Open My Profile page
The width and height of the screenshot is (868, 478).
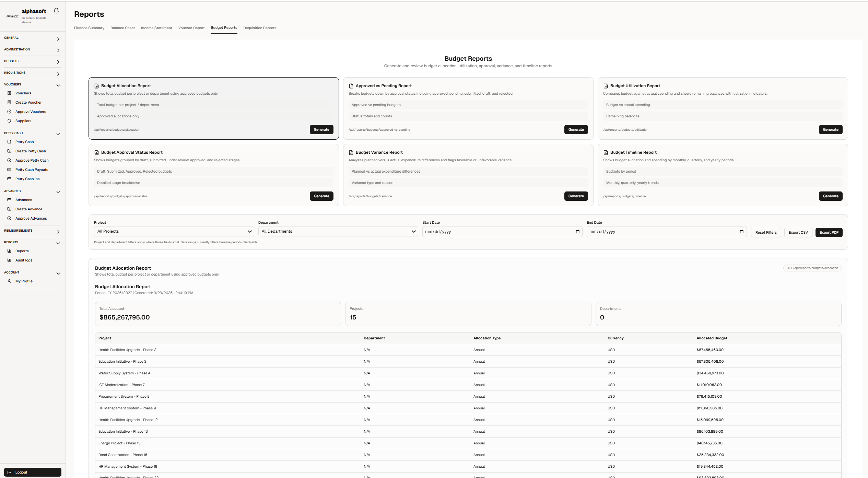pos(24,281)
